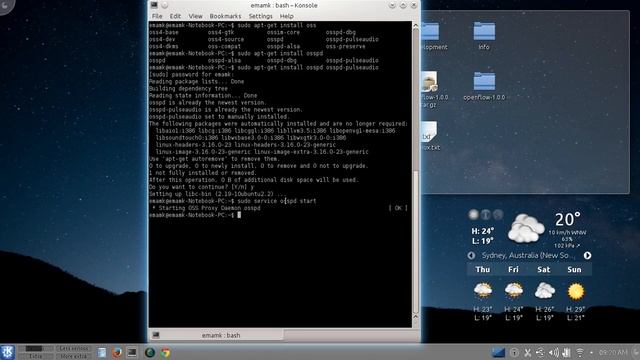Open the Konsole Help menu
640x360 pixels.
click(287, 16)
